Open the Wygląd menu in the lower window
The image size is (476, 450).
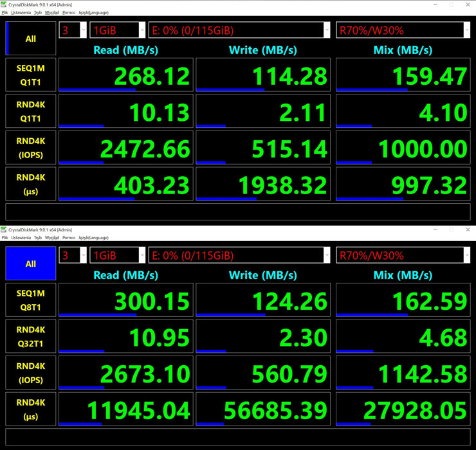[x=52, y=238]
